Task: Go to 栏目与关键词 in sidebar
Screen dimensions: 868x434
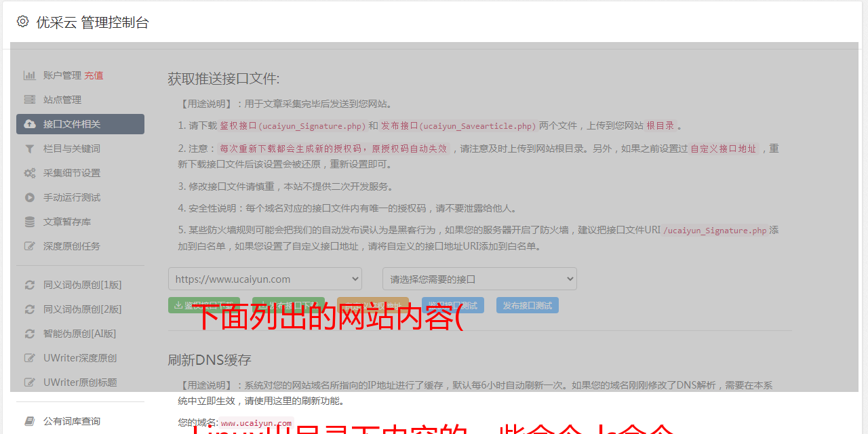Action: tap(80, 149)
